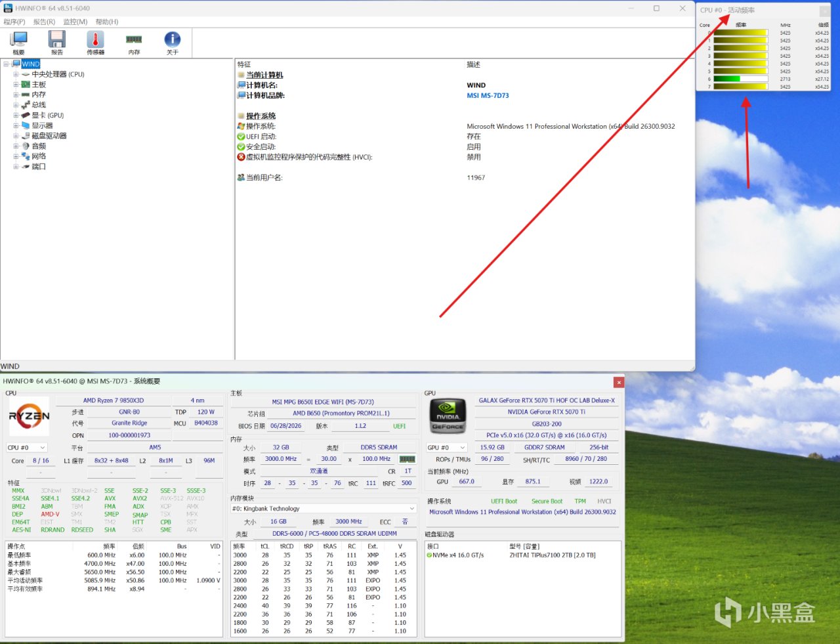Click the GNR-B0 stepping field

[129, 412]
